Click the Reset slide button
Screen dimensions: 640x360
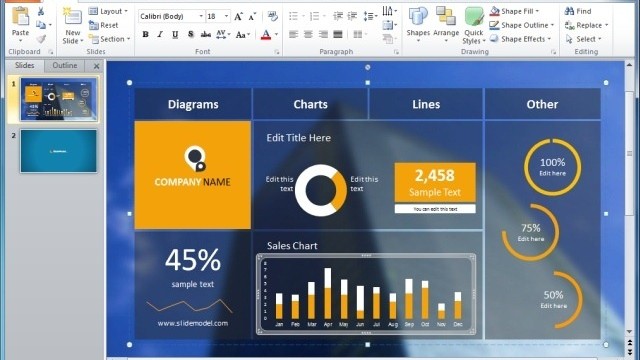[104, 25]
